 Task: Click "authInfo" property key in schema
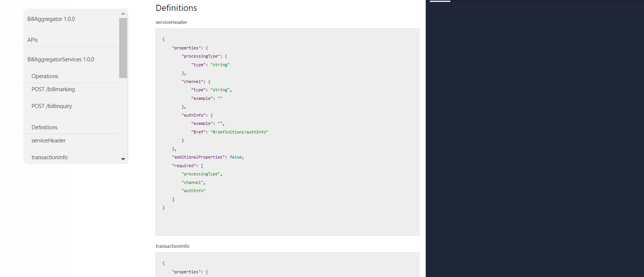[x=194, y=115]
